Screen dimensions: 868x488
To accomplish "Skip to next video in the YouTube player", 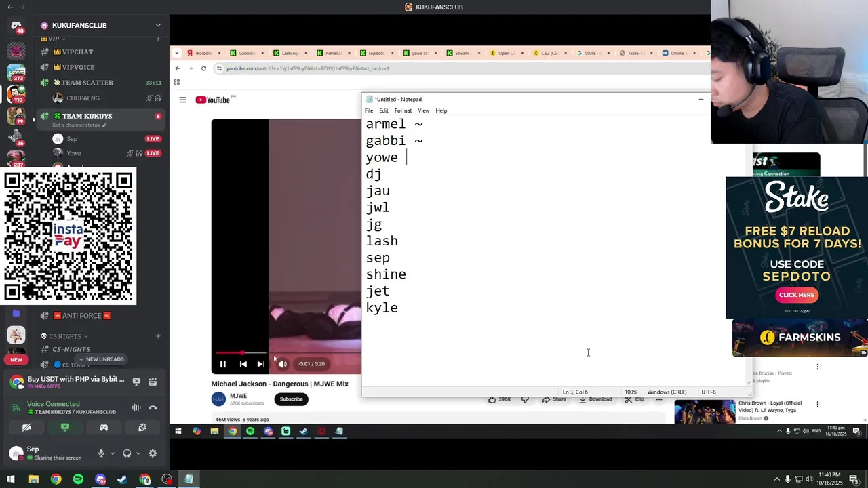I will click(261, 364).
